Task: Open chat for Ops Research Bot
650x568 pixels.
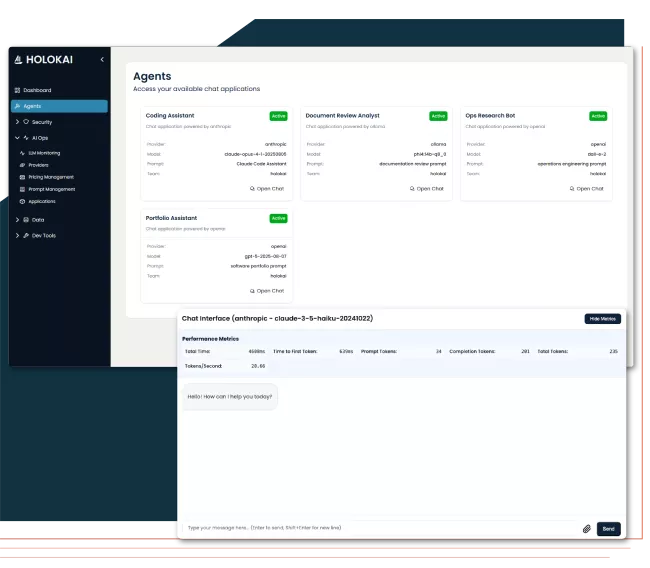Action: tap(586, 188)
